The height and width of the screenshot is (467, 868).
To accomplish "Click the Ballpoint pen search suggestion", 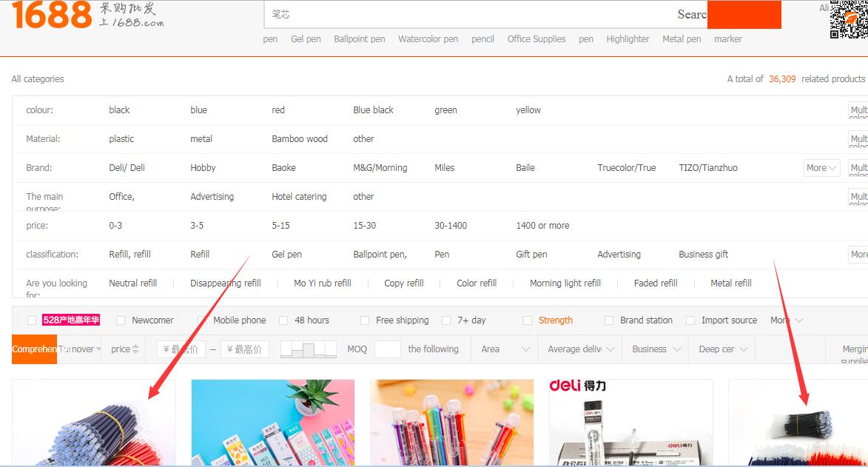I will click(x=360, y=38).
